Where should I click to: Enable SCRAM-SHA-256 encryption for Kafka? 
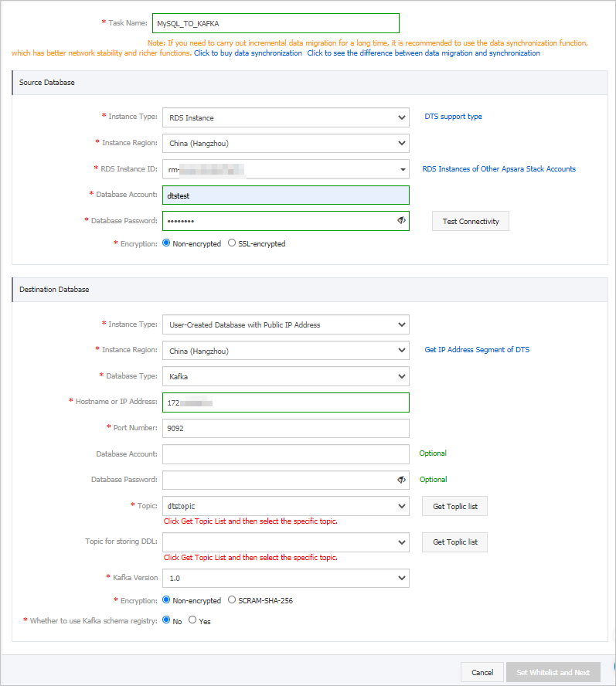pyautogui.click(x=232, y=600)
